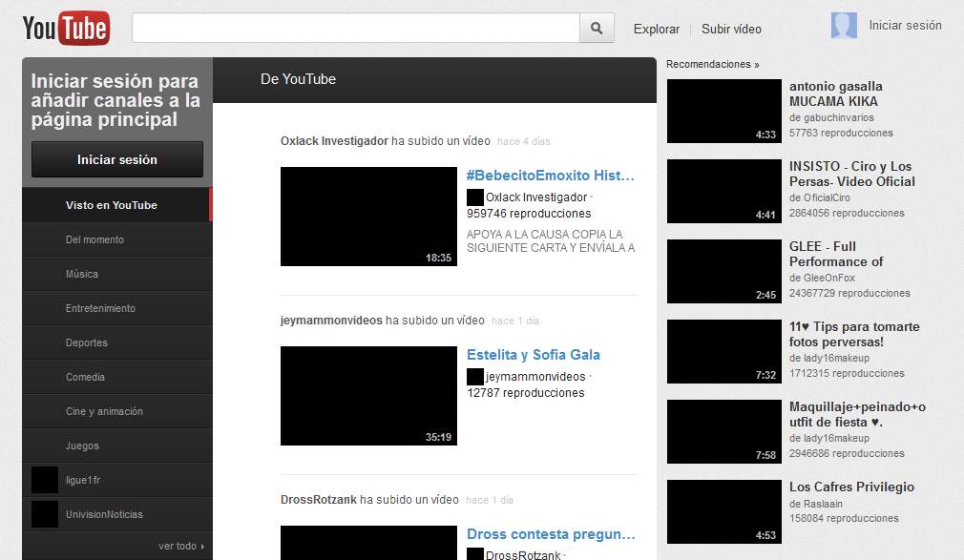
Task: Click inside the search input field
Action: coord(353,28)
